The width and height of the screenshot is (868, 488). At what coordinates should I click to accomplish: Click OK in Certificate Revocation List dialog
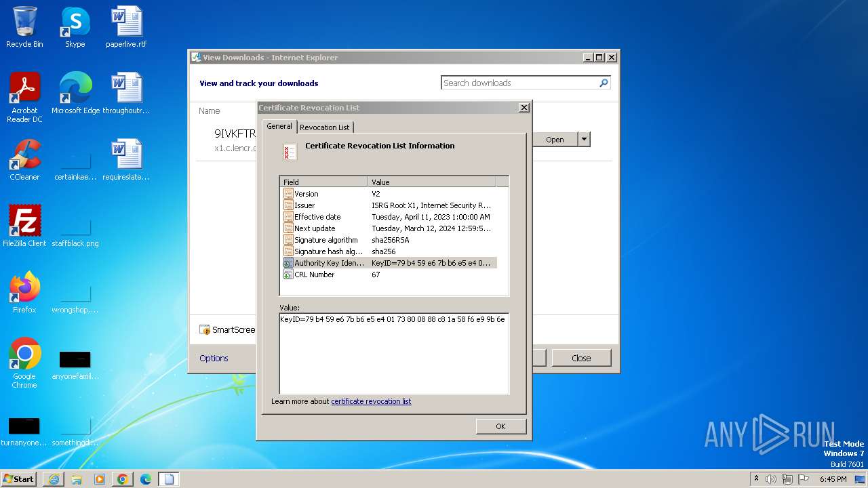pyautogui.click(x=500, y=426)
